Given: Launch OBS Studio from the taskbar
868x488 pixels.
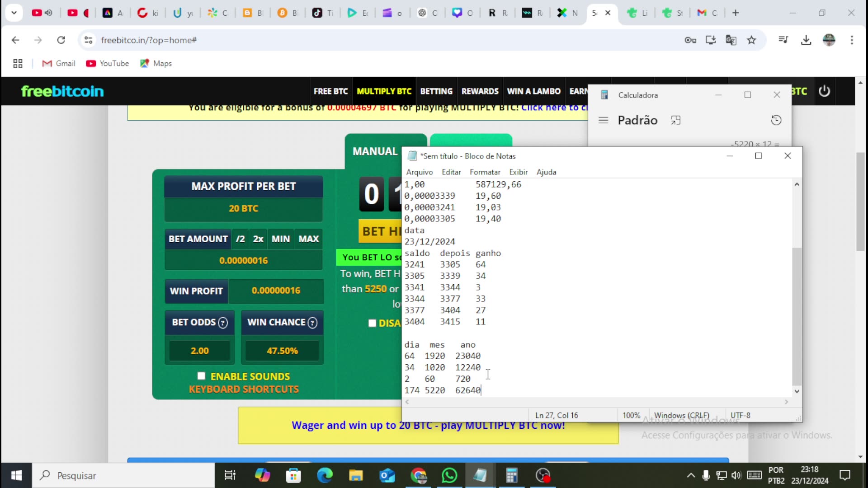Looking at the screenshot, I should click(542, 475).
